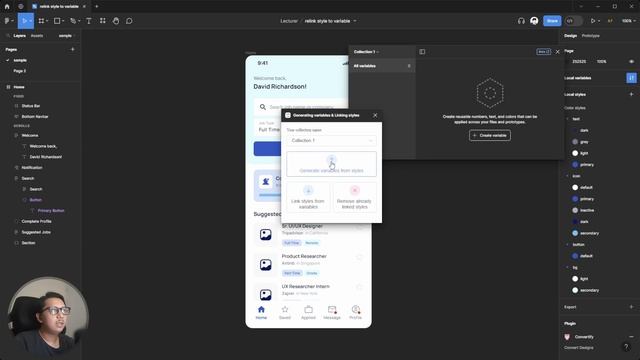Viewport: 640px width, 360px height.
Task: Open search icon in layers panel
Action: click(8, 36)
